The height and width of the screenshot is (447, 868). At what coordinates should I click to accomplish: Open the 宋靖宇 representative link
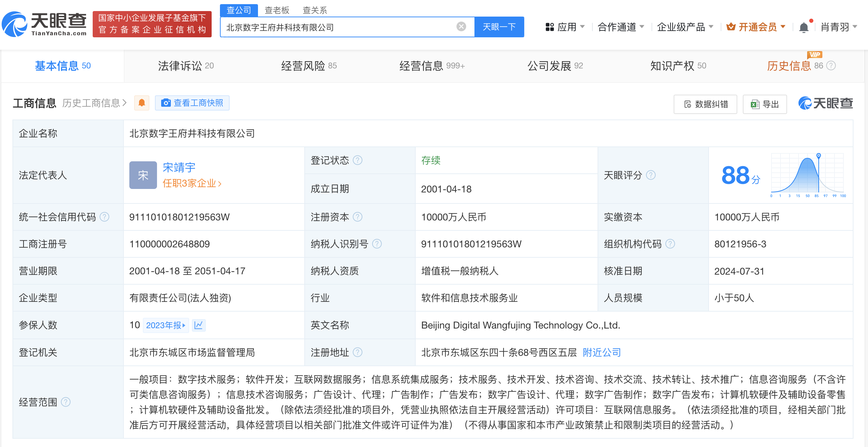pyautogui.click(x=179, y=168)
